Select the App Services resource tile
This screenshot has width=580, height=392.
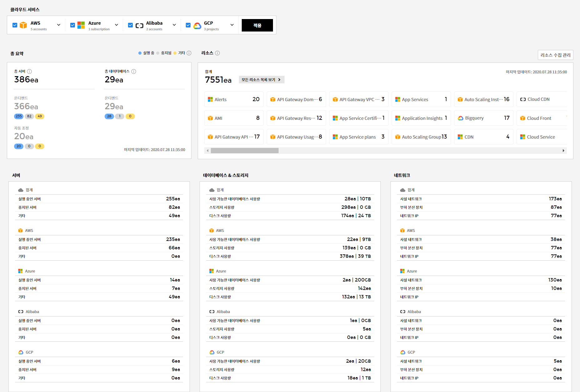pyautogui.click(x=421, y=100)
